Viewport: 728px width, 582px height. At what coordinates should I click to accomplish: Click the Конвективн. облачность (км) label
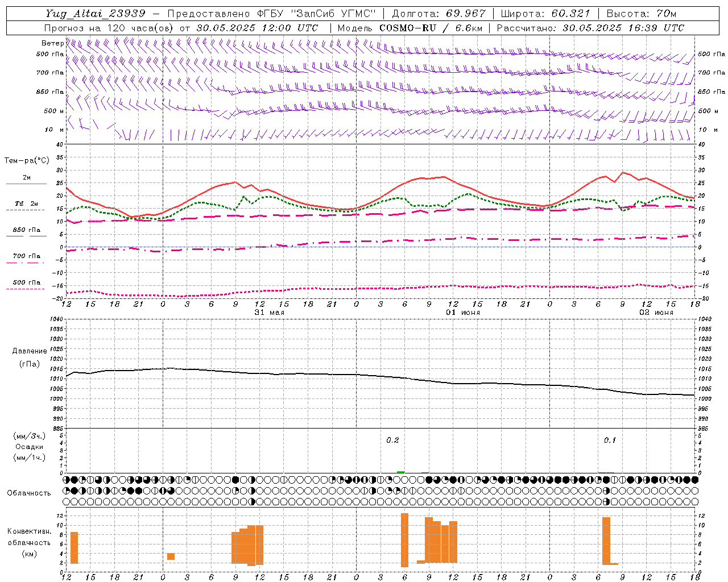[30, 542]
